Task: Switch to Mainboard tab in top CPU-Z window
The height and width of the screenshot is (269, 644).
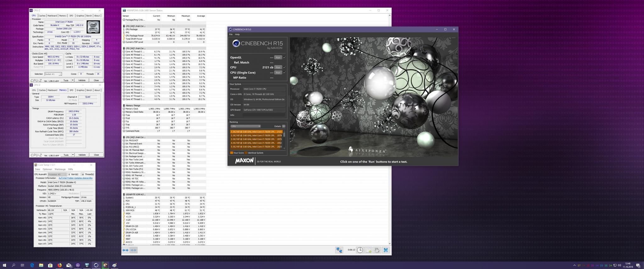Action: coord(52,16)
